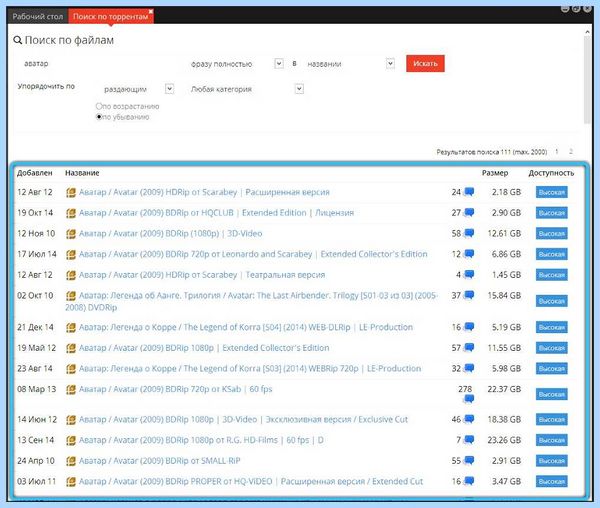Image resolution: width=600 pixels, height=508 pixels.
Task: Open Аватар BDRip (1080p) 3D-Video link
Action: [171, 233]
